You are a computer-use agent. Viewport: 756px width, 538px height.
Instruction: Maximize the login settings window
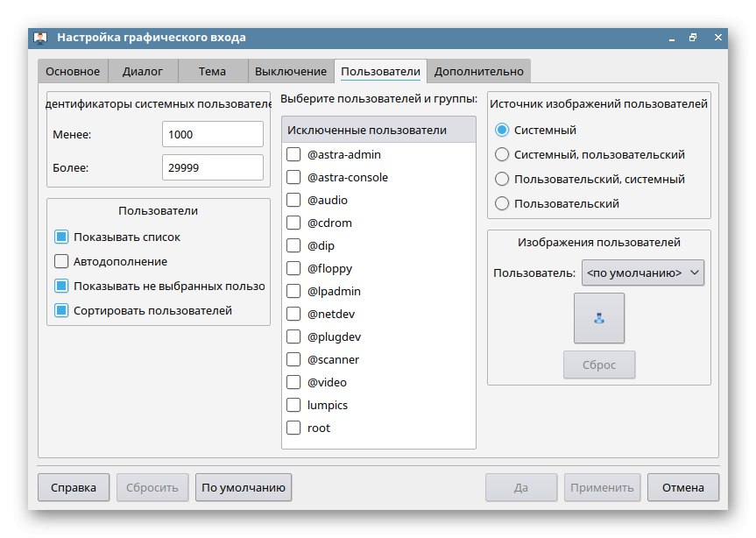tap(692, 38)
